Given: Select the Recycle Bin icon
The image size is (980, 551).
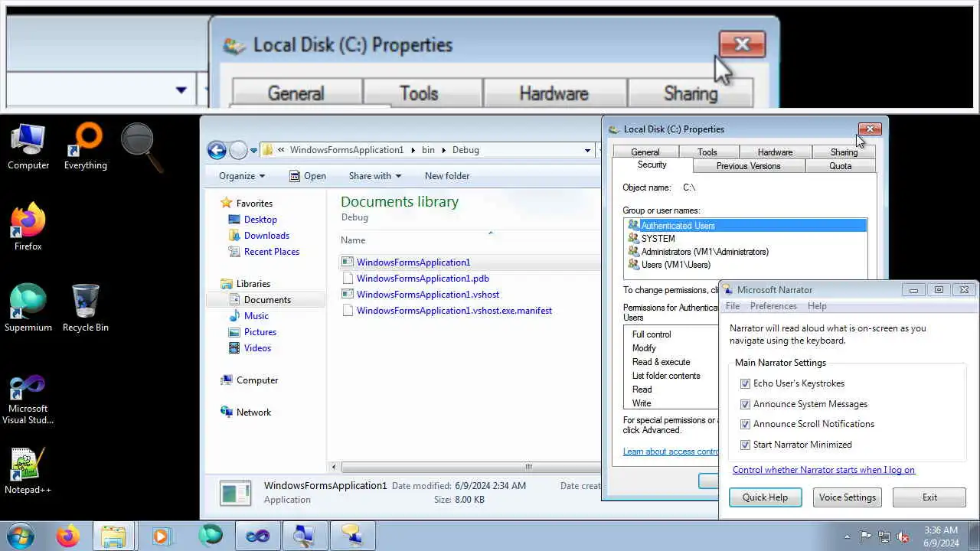Looking at the screenshot, I should click(x=85, y=308).
